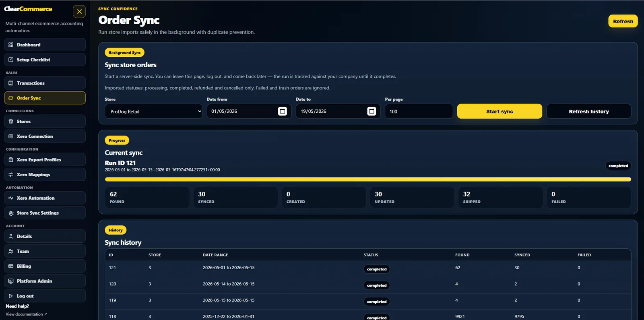This screenshot has width=644, height=320.
Task: Open the Date to calendar picker icon
Action: [x=372, y=111]
